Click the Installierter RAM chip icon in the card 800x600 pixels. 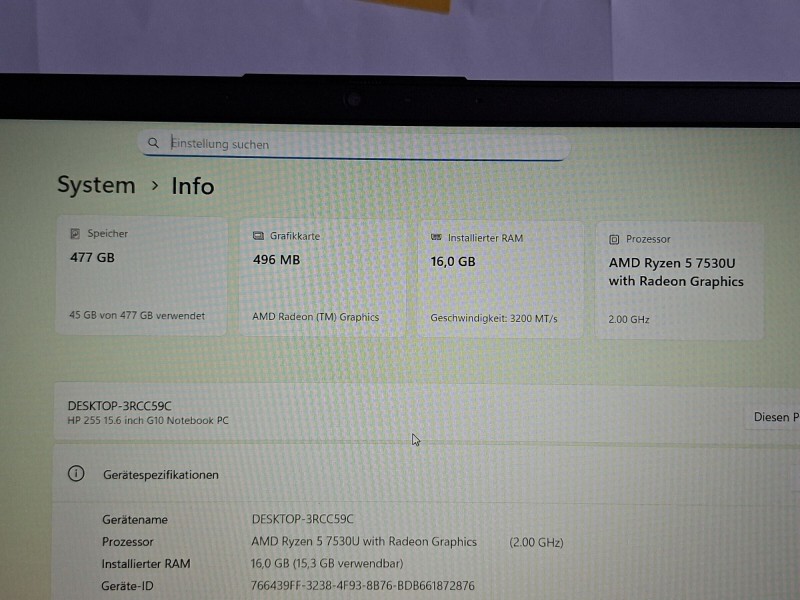point(435,238)
